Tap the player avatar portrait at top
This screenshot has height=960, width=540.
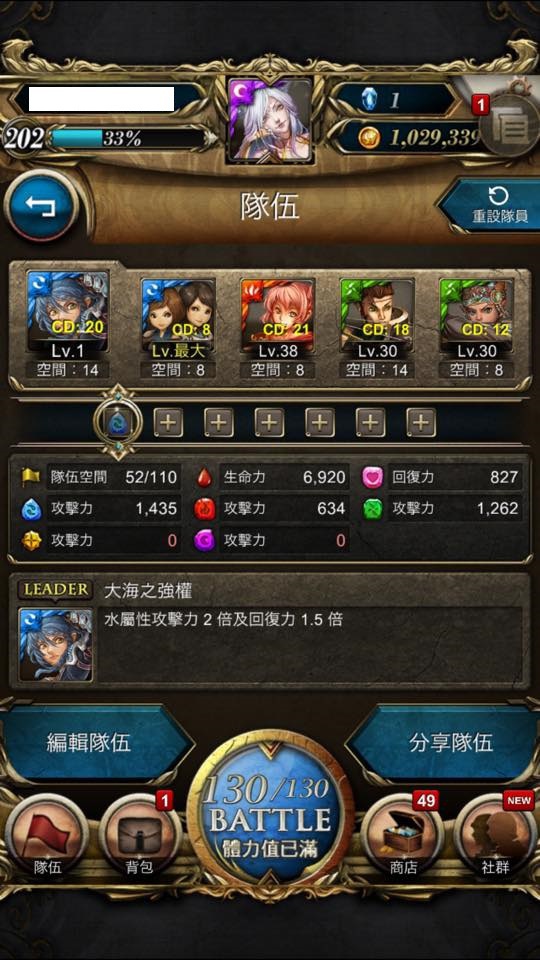270,119
